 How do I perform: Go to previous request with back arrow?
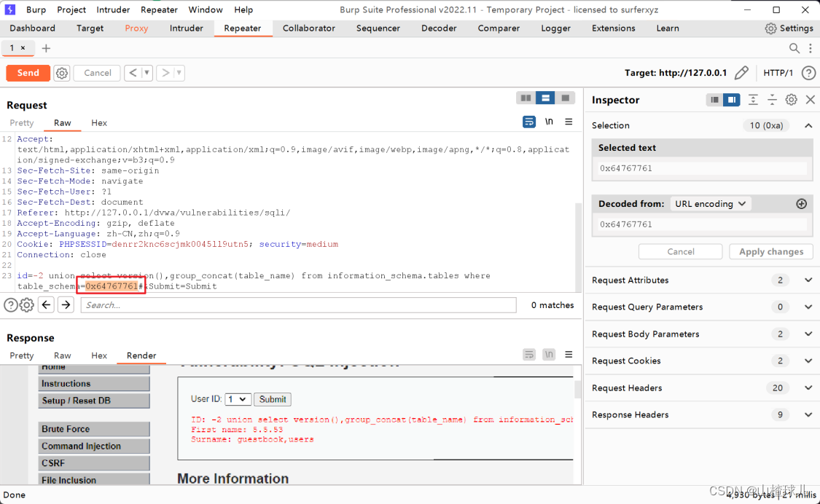click(133, 73)
